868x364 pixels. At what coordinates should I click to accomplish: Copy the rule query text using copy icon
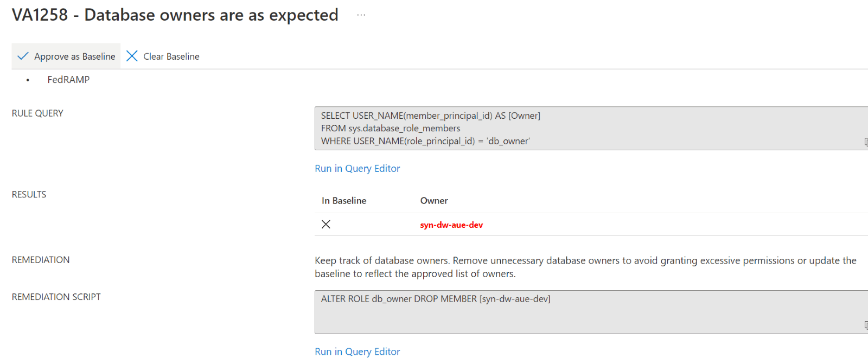865,142
